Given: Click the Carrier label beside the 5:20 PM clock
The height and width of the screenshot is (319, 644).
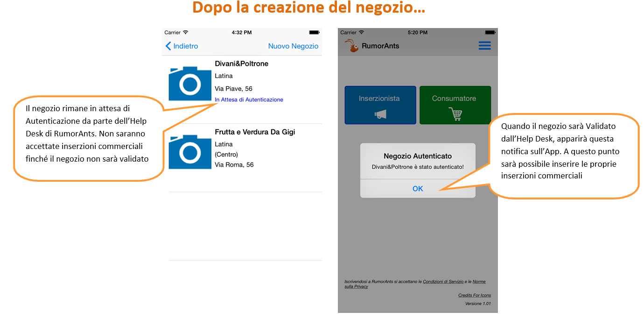Looking at the screenshot, I should (x=349, y=33).
